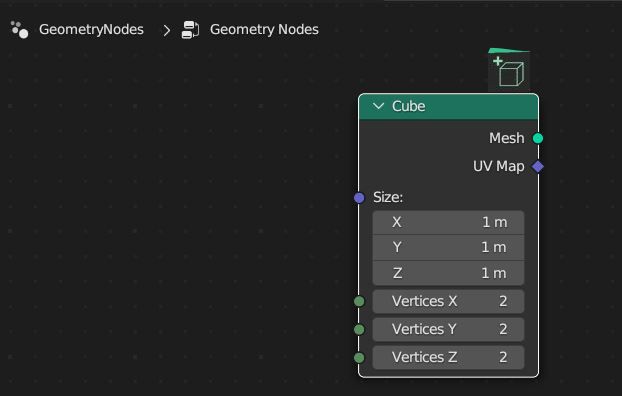
Task: Click the Vertices Y value field
Action: point(448,329)
